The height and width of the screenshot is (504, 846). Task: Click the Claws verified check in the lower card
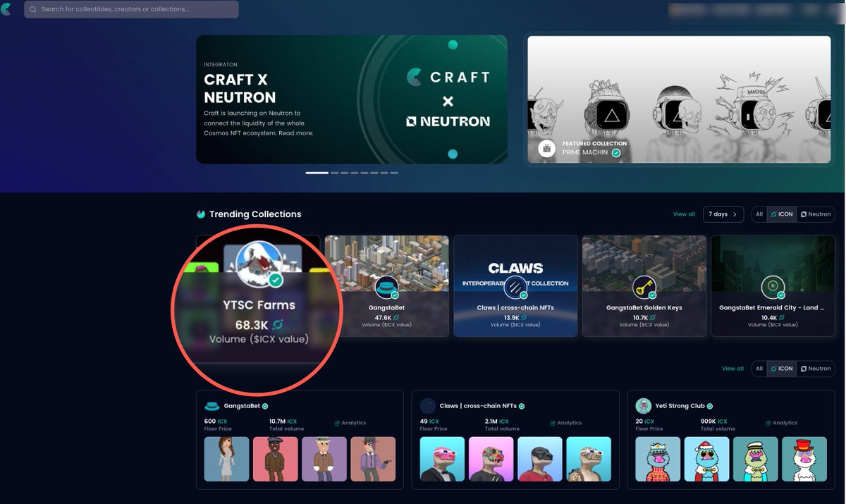[x=522, y=406]
